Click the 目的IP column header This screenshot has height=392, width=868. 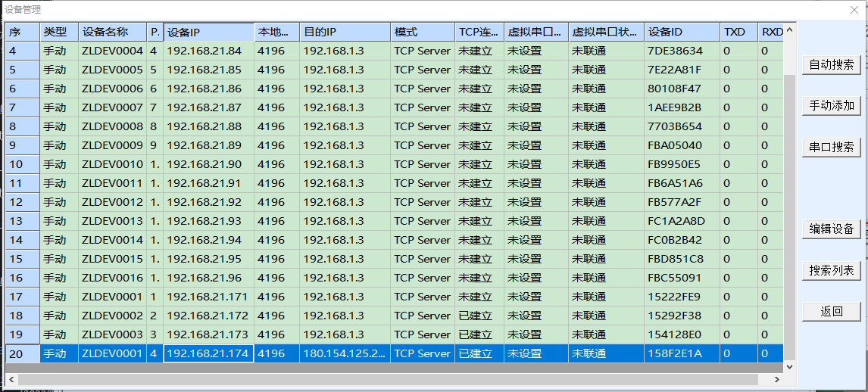point(345,32)
